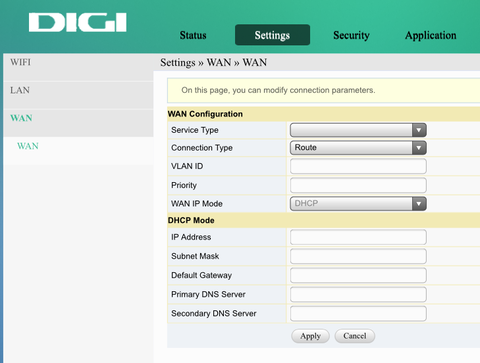Click the Default Gateway field

[358, 275]
